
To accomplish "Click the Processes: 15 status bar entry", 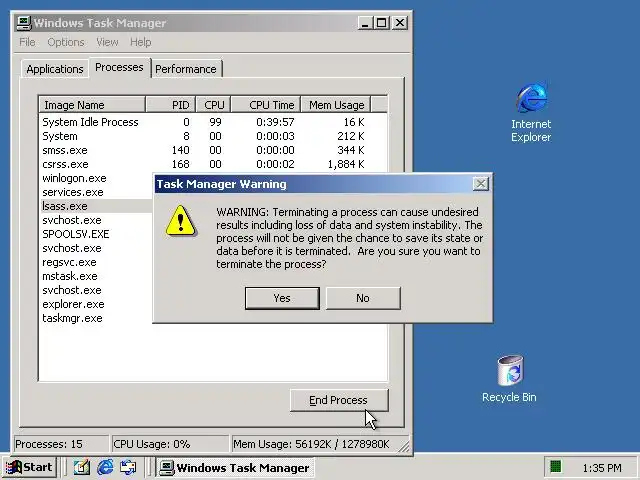I will tap(61, 444).
